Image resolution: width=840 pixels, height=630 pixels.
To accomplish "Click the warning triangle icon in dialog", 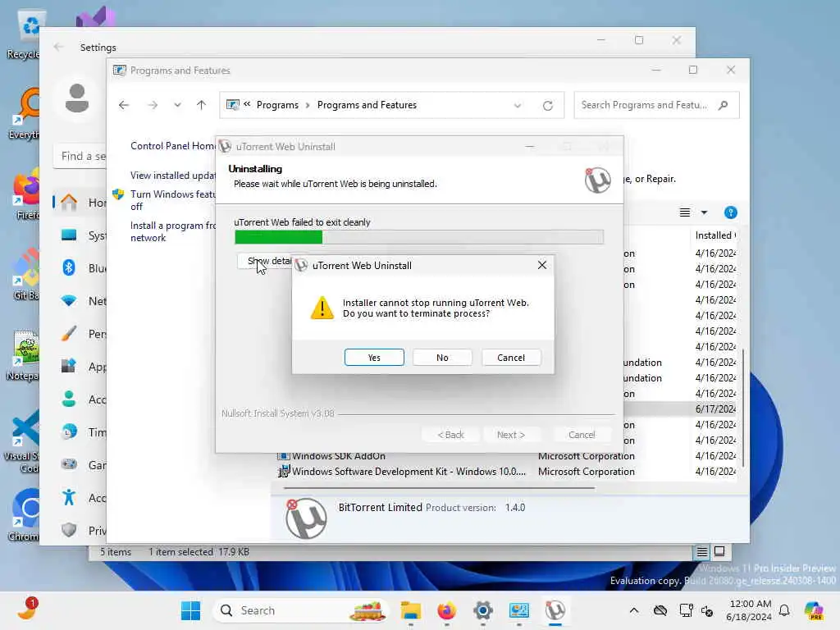I will point(322,308).
